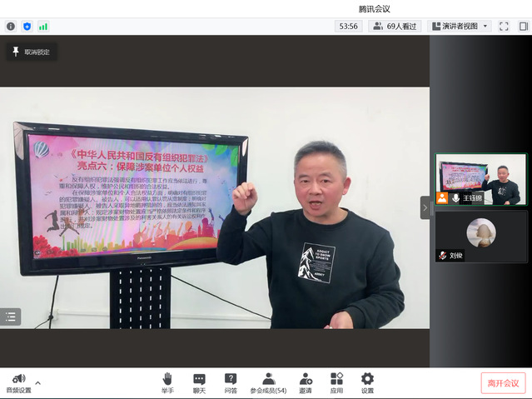
Task: Expand the audio settings caret arrow
Action: (x=37, y=382)
